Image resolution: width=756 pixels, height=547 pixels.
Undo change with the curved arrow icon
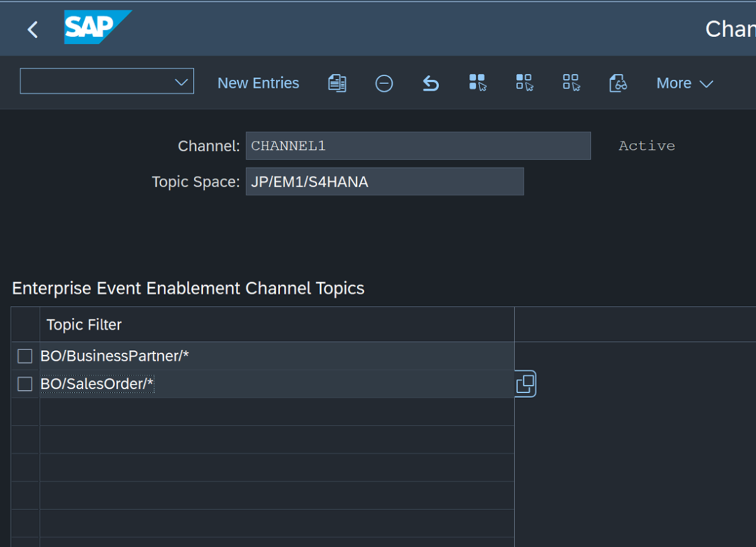(x=430, y=83)
